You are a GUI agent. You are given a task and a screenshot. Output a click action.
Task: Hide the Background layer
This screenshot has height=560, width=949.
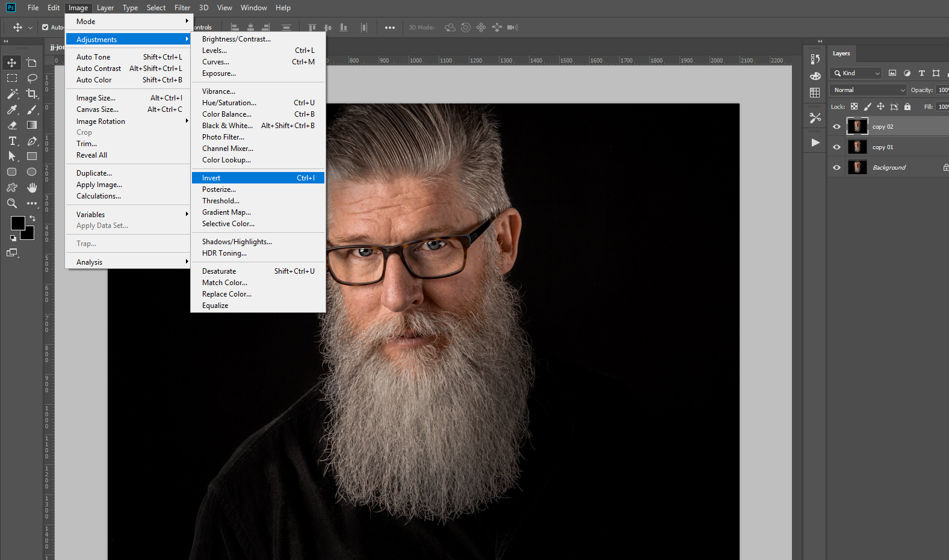[836, 168]
